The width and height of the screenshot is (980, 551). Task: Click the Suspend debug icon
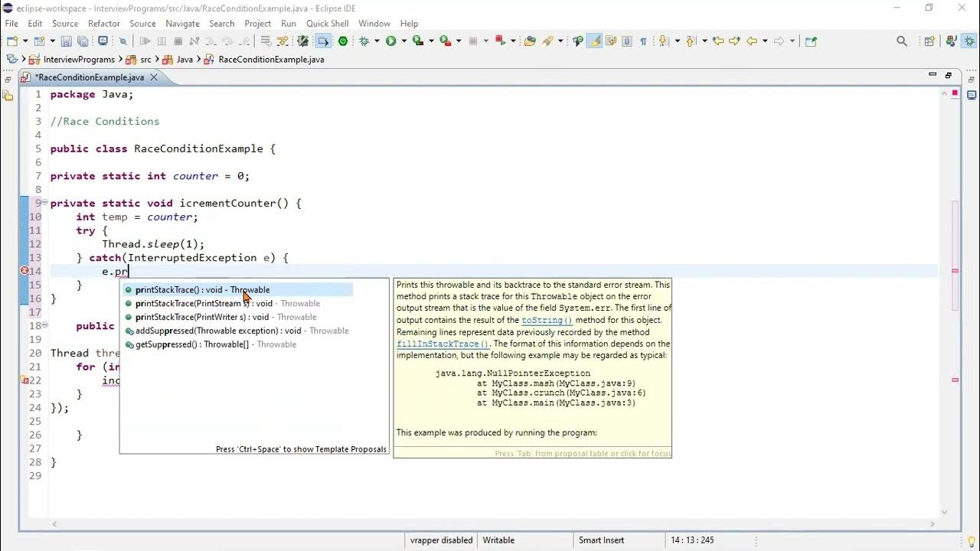[x=162, y=41]
